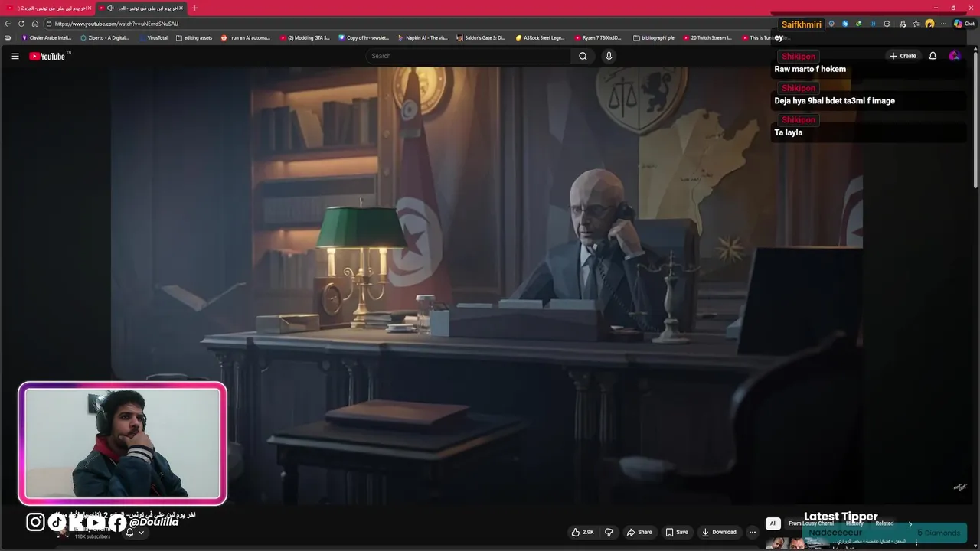
Task: Add page to favorites star icon
Action: 916,24
